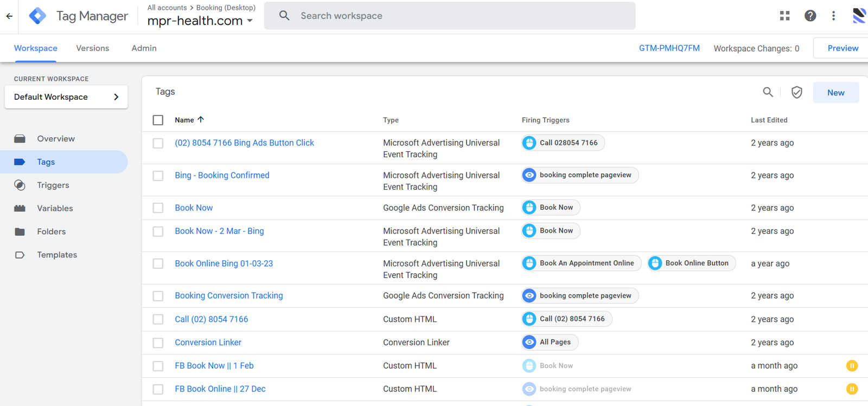Open Triggers in the sidebar
Screen dimensions: 868x406
[x=53, y=185]
